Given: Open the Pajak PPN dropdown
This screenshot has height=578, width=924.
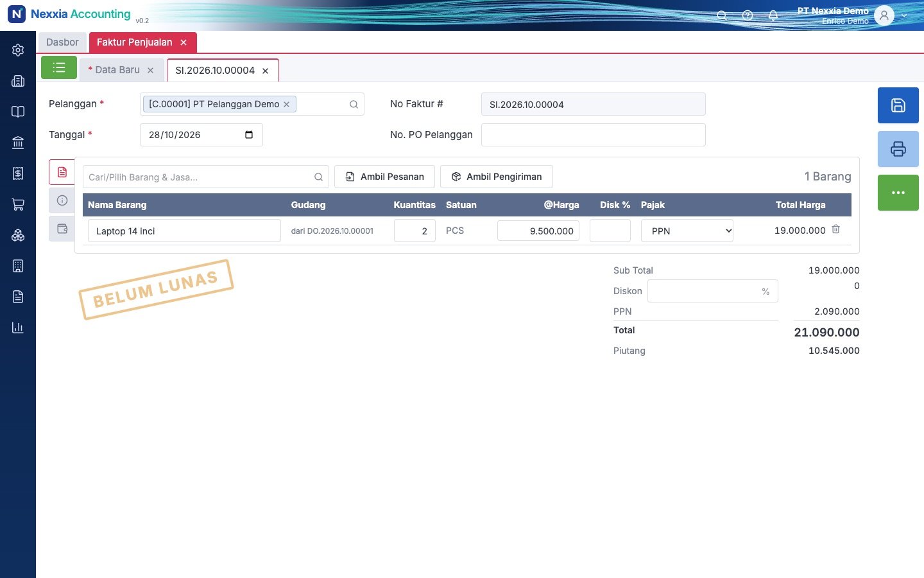Looking at the screenshot, I should (x=687, y=231).
